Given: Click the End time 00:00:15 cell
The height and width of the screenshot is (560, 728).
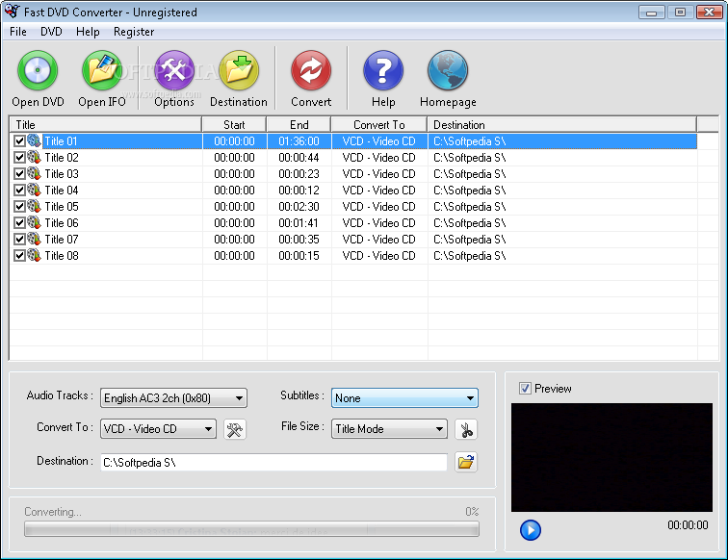Looking at the screenshot, I should tap(299, 256).
